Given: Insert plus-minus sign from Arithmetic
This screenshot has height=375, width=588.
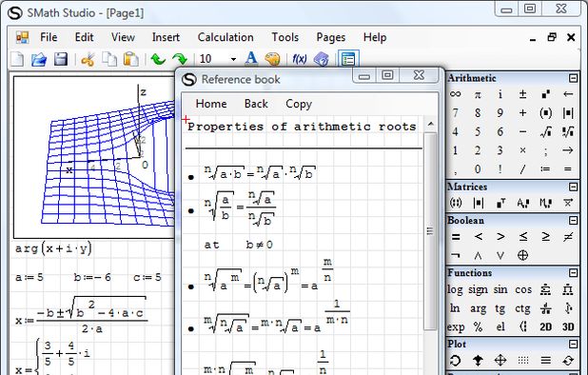Looking at the screenshot, I should [x=522, y=94].
